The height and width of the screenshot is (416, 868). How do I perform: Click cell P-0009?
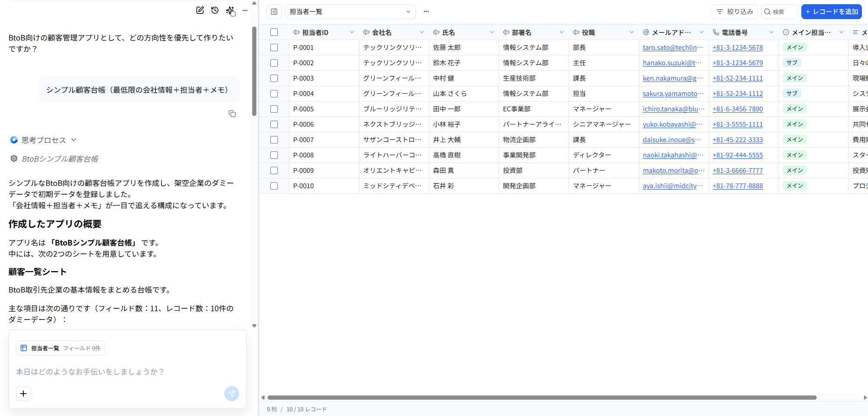pyautogui.click(x=324, y=170)
